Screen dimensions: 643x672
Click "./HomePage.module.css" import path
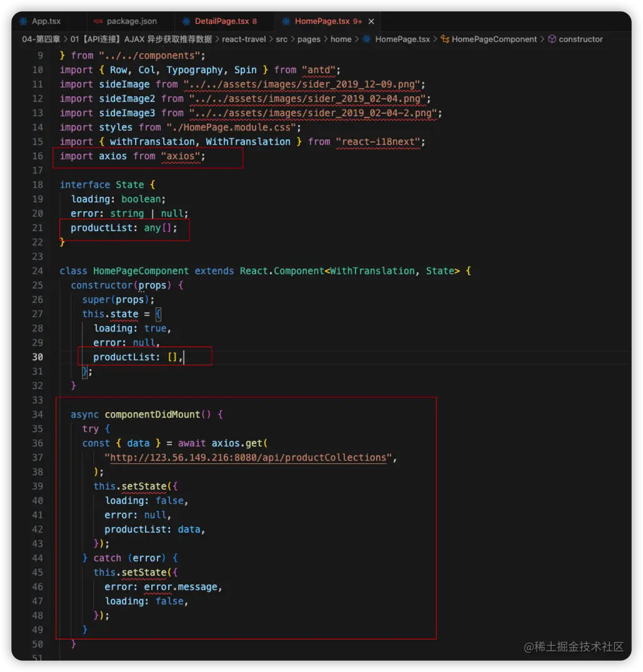point(231,127)
